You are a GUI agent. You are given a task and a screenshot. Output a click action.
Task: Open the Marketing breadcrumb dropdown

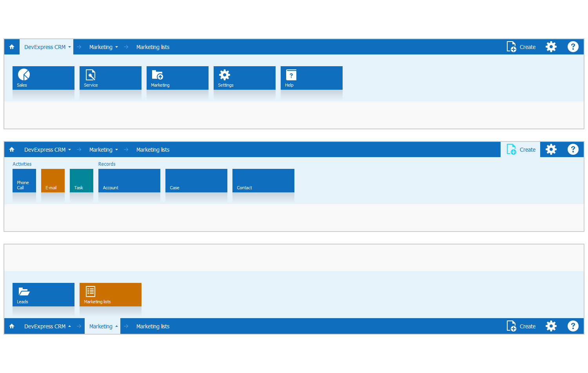coord(103,47)
